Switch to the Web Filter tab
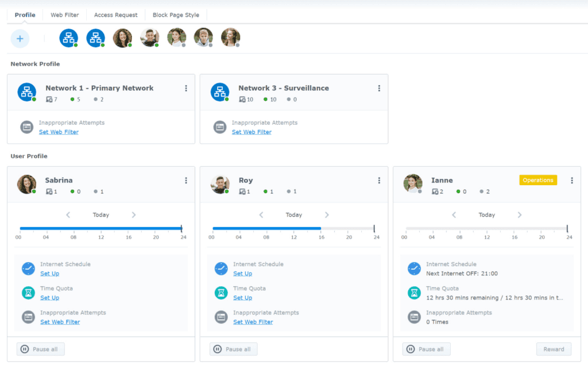This screenshot has height=368, width=588. tap(64, 14)
